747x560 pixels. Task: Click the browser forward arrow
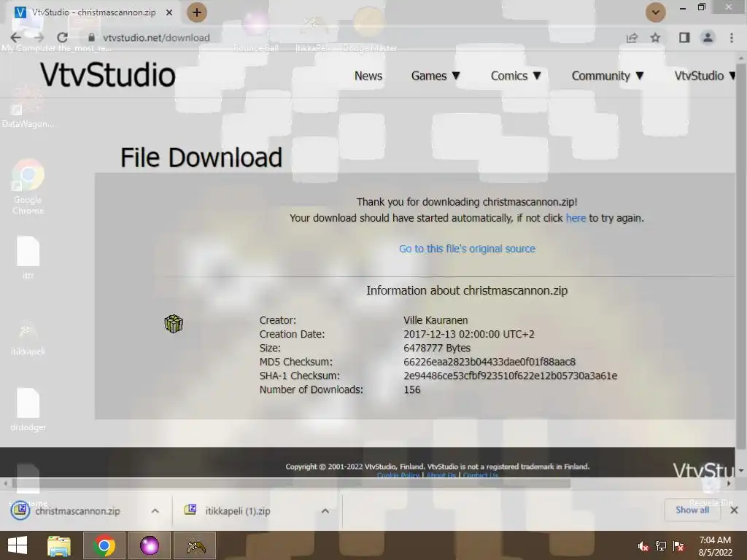(x=39, y=38)
